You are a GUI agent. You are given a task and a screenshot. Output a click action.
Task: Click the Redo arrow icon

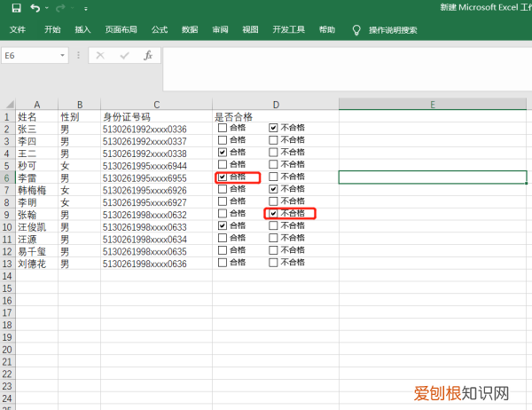tap(60, 8)
